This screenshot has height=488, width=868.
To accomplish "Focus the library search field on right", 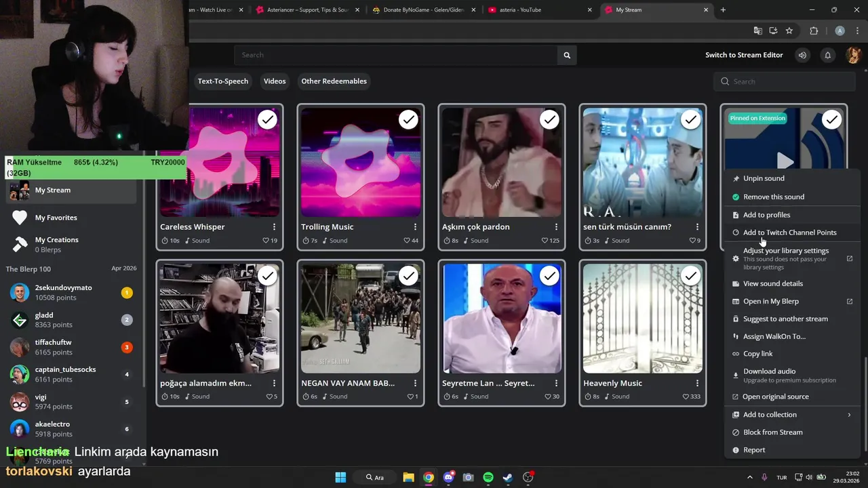I will [x=784, y=81].
